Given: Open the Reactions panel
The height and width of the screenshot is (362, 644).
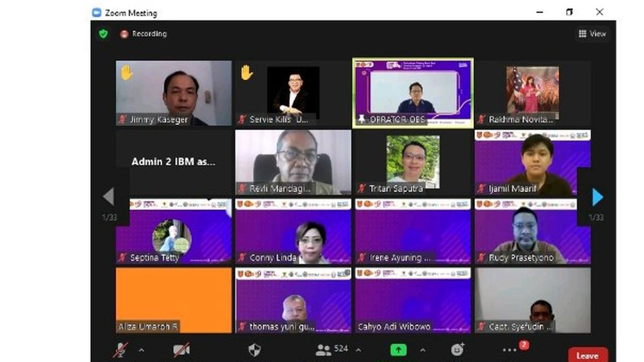Looking at the screenshot, I should [457, 349].
